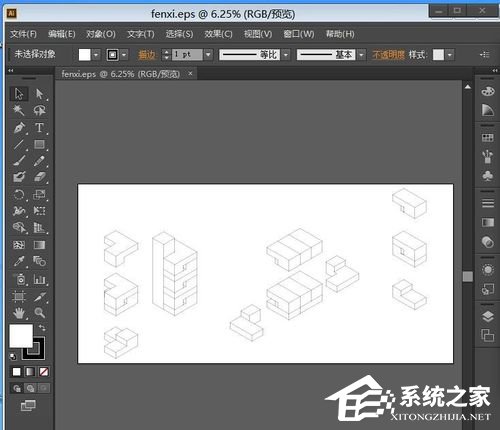Click the black Stroke color box
This screenshot has width=500, height=430.
click(39, 353)
